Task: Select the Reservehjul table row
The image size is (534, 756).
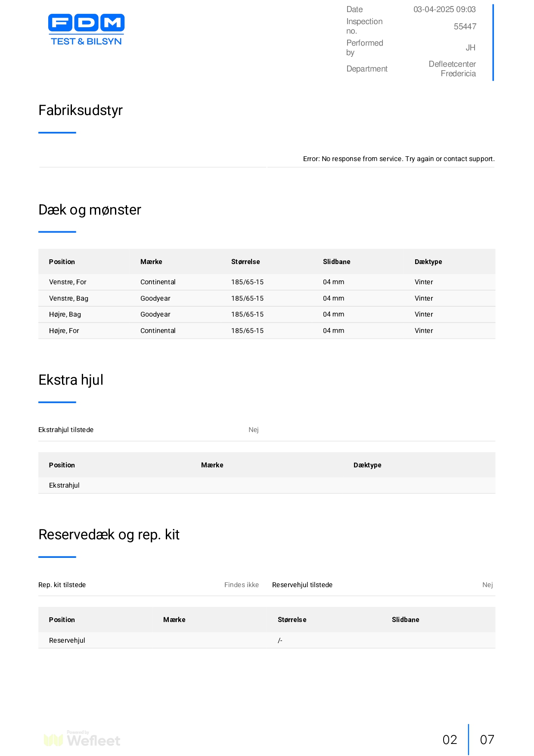Action: (x=267, y=641)
